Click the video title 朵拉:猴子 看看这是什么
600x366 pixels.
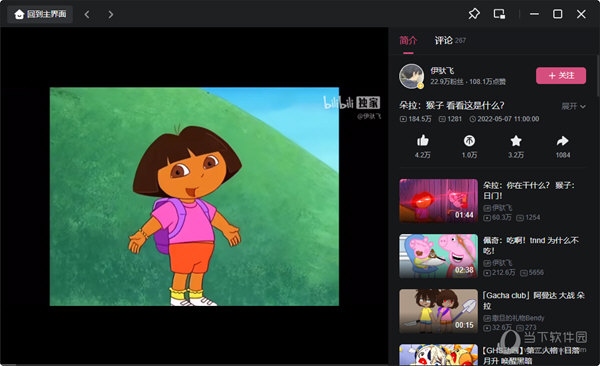point(452,105)
